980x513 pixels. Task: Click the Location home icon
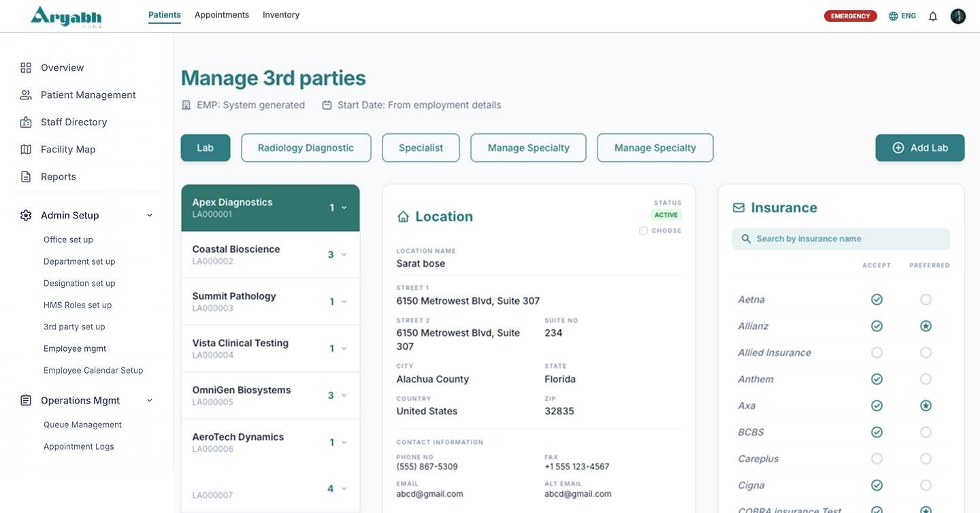(x=403, y=216)
